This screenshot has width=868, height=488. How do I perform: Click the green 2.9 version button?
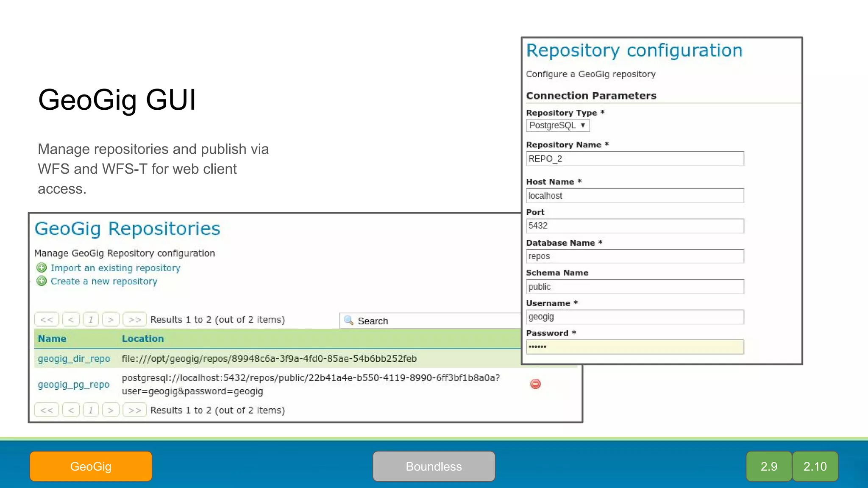769,466
